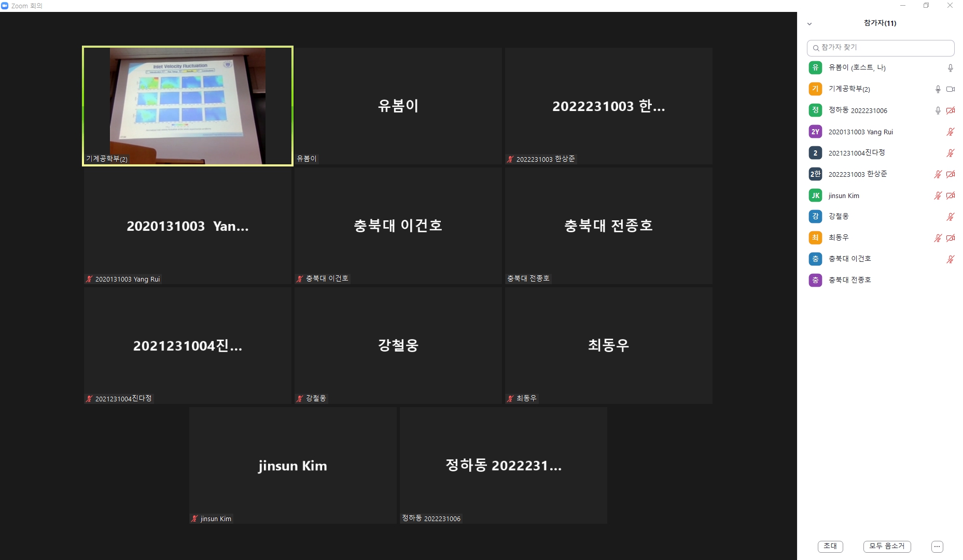Select 최동우 entry in participant list

click(x=881, y=238)
